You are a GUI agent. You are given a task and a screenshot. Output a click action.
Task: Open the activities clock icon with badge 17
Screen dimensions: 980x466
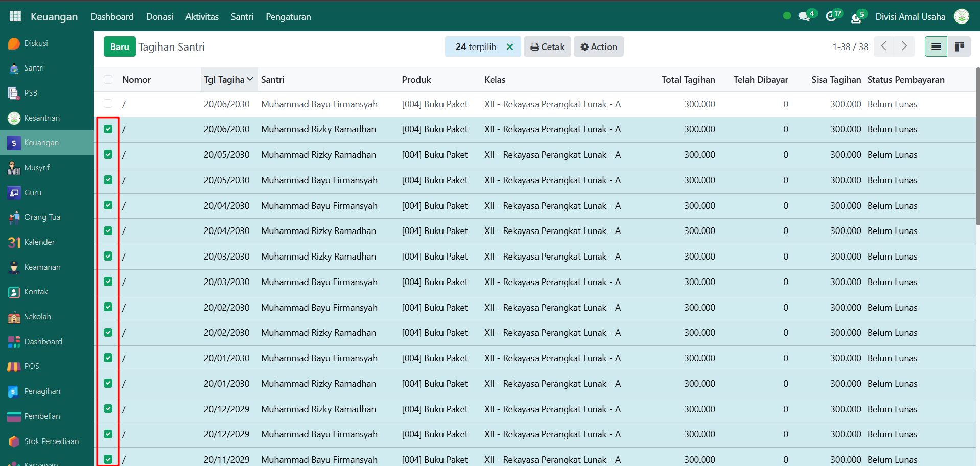coord(831,17)
